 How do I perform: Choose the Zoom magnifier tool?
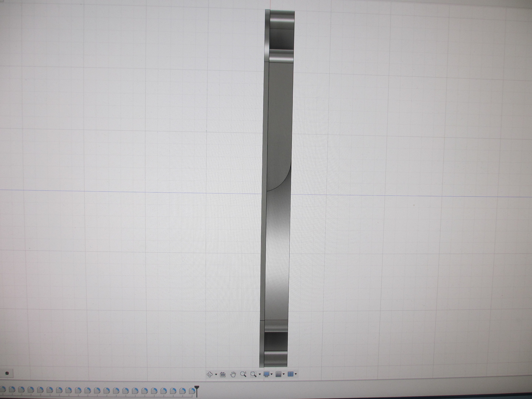coord(243,374)
